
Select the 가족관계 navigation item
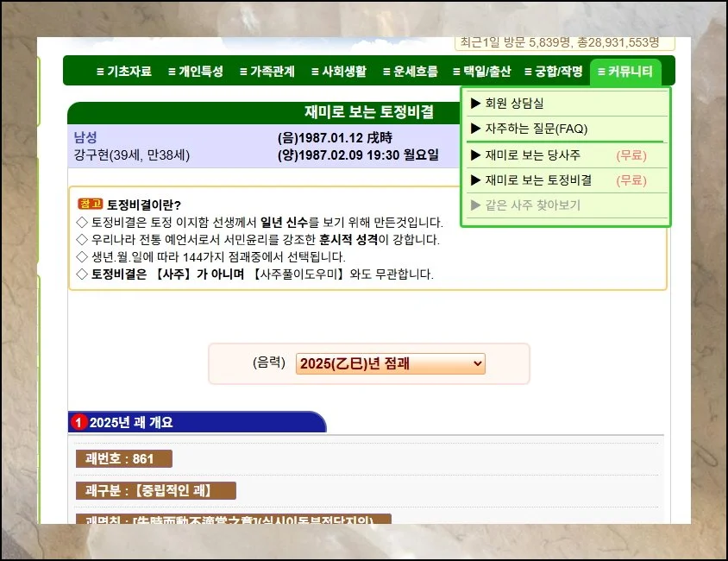(x=267, y=72)
